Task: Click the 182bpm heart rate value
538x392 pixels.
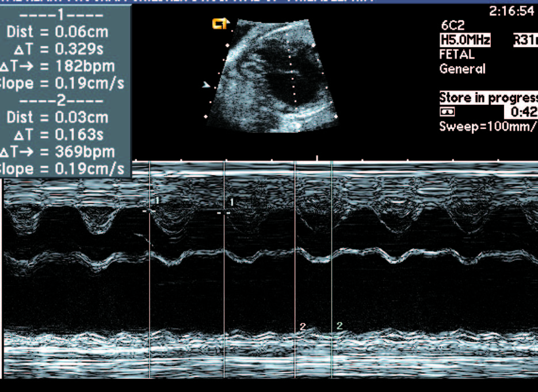Action: tap(85, 66)
